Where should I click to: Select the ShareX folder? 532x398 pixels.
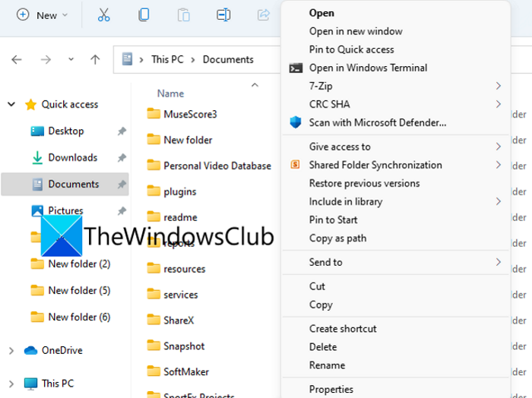179,321
